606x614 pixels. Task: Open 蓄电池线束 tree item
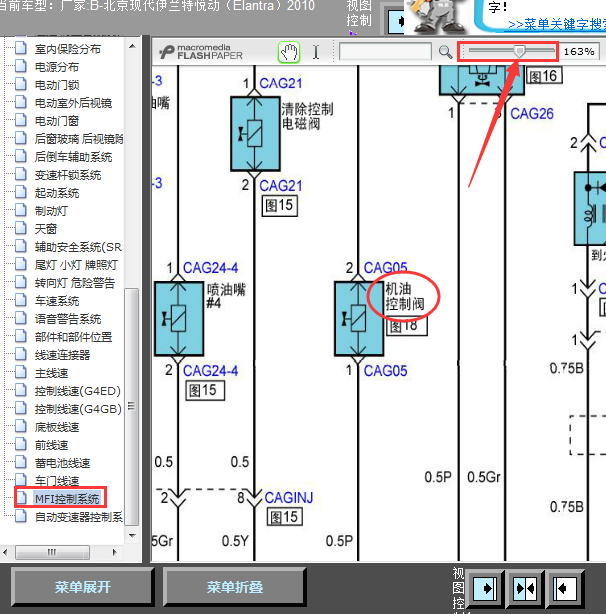pyautogui.click(x=62, y=463)
